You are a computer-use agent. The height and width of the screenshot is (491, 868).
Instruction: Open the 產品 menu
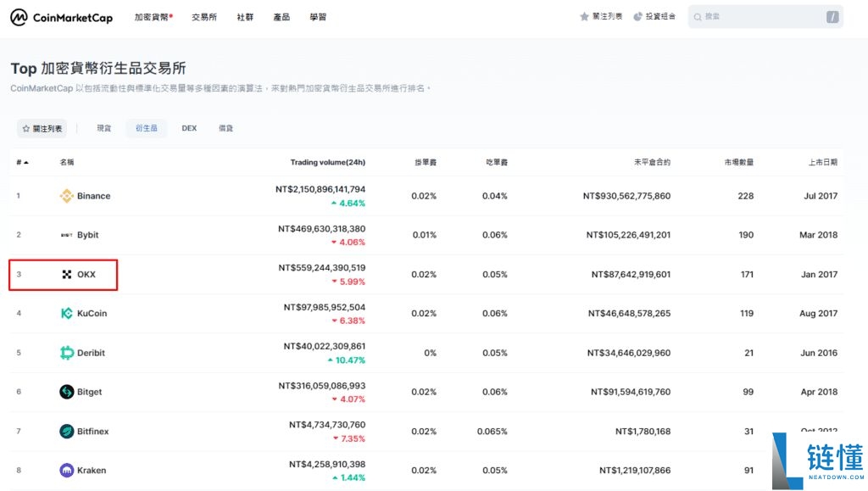pos(281,17)
